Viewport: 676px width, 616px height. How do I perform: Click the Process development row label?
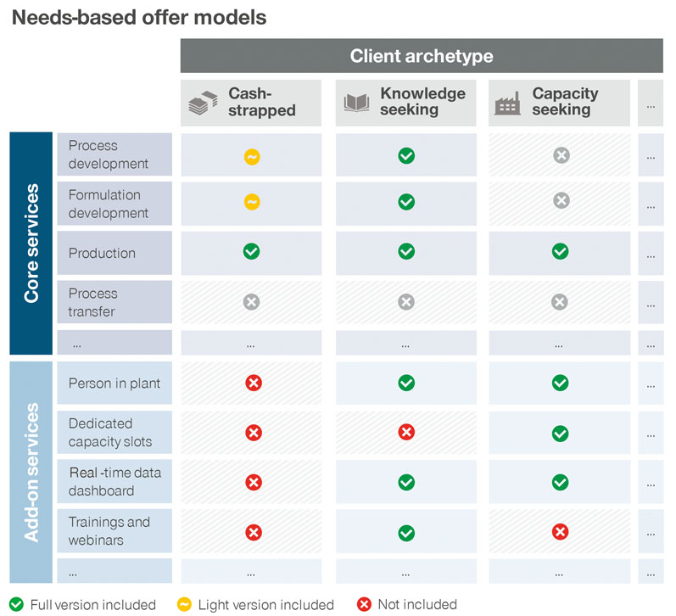tap(114, 154)
